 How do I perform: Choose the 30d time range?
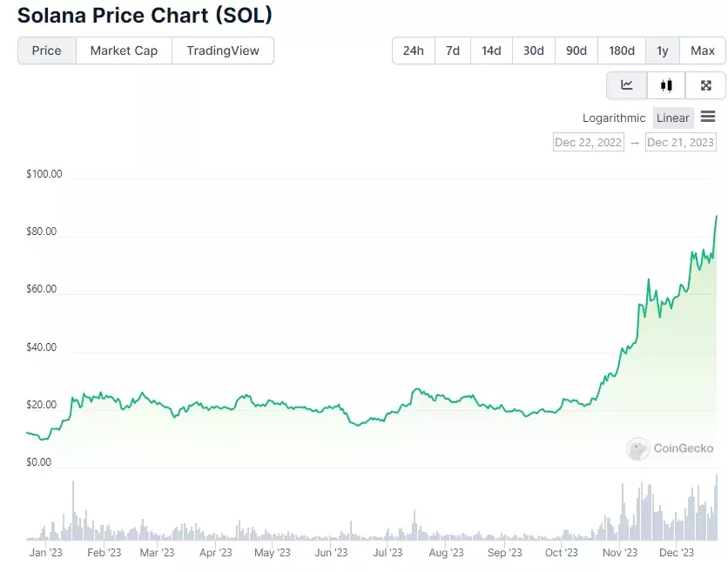tap(534, 50)
